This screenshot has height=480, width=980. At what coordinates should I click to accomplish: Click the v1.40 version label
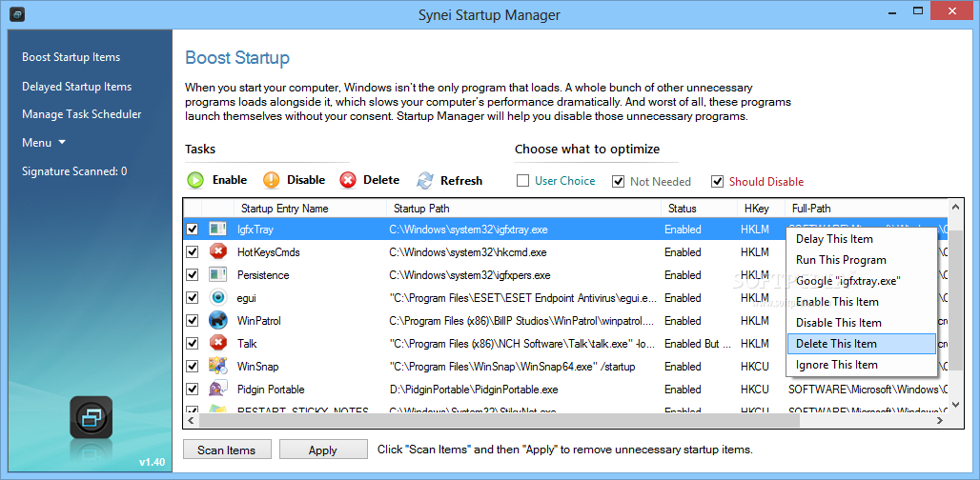tap(152, 463)
